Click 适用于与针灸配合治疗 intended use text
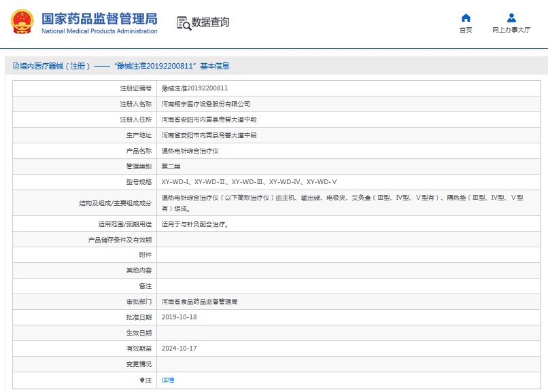Viewport: 548px width, 392px height. click(x=195, y=224)
